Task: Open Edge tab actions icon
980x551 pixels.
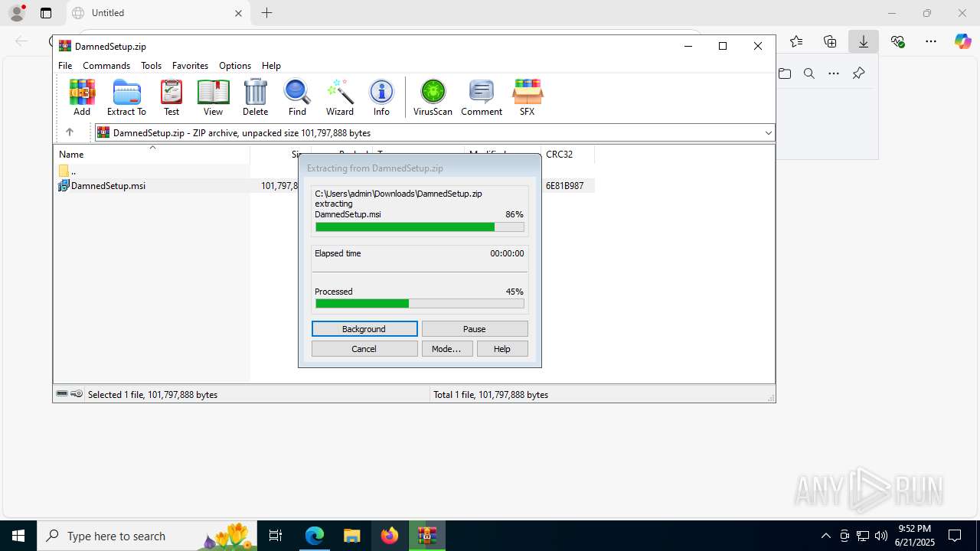Action: pos(46,13)
